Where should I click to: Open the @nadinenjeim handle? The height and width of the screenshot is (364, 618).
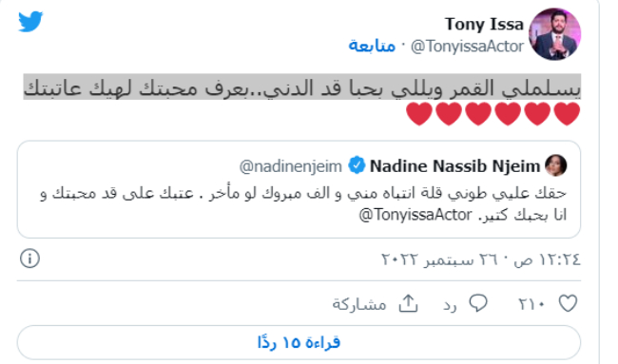coord(291,166)
